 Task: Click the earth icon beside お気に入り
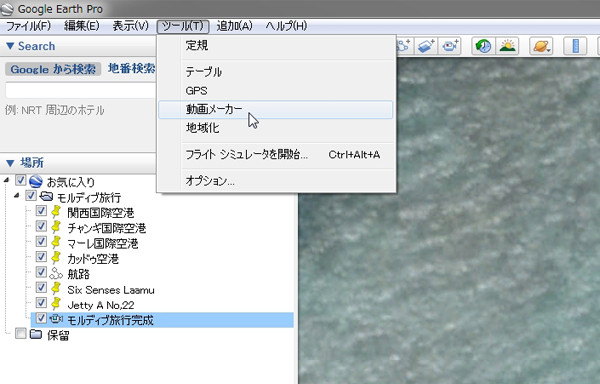point(36,182)
